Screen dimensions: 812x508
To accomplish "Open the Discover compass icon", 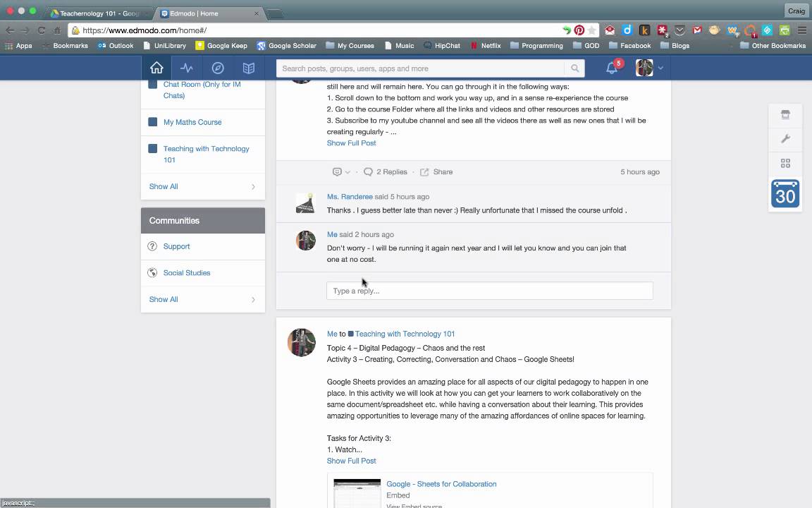I will click(x=218, y=68).
